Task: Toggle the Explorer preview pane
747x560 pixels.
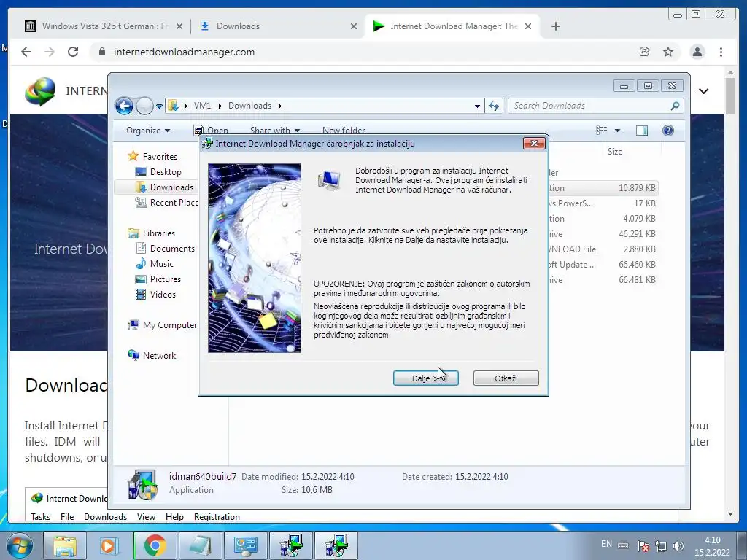Action: [x=642, y=131]
